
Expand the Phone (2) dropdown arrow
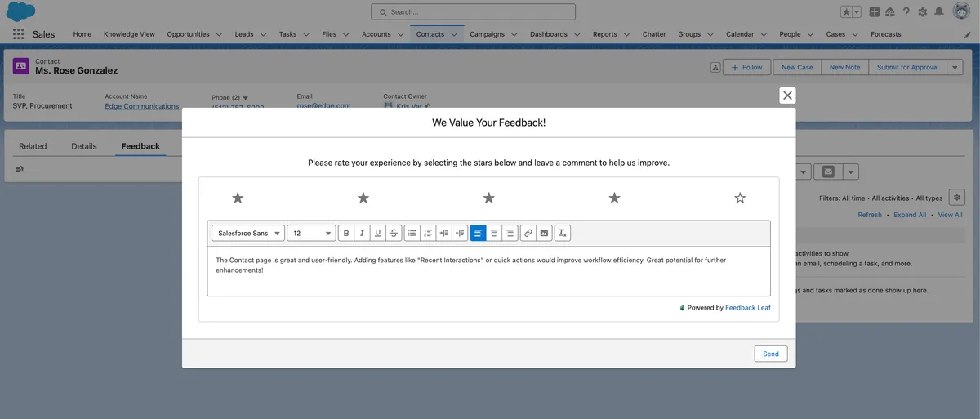[x=245, y=98]
